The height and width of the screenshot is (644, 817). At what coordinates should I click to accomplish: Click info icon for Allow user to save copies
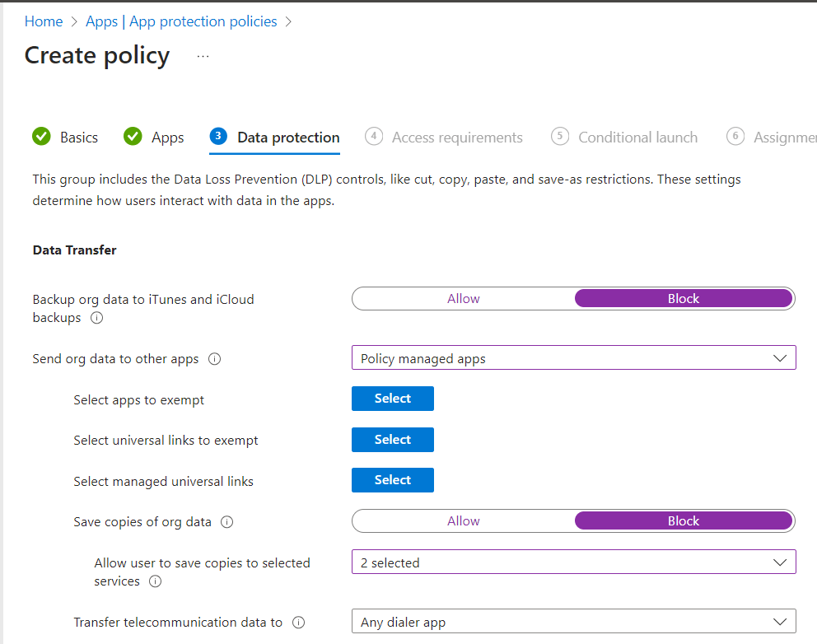tap(155, 581)
